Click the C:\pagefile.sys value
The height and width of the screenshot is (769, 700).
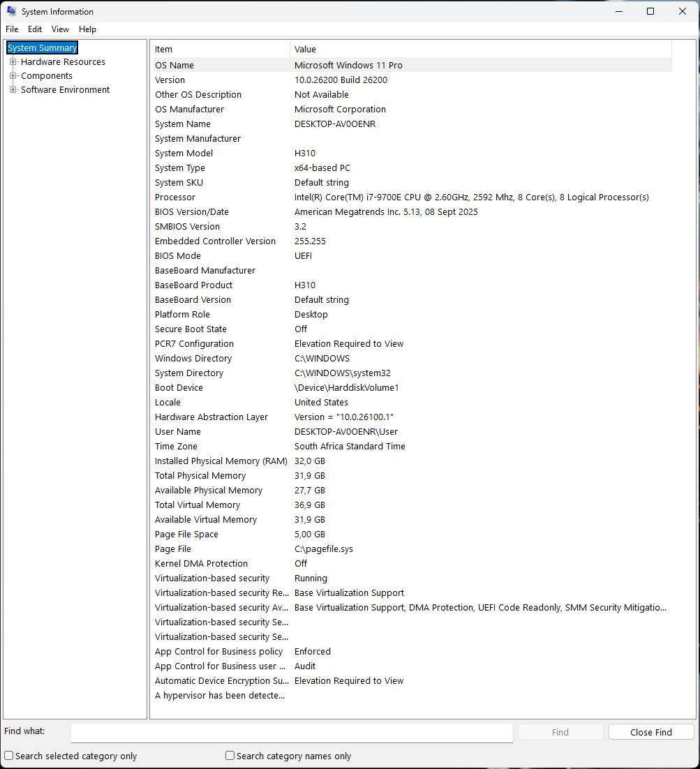pyautogui.click(x=324, y=548)
